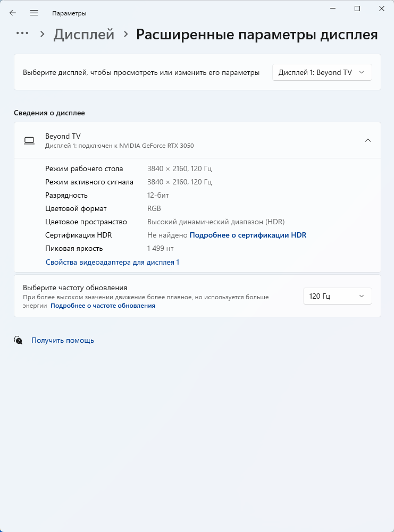394x532 pixels.
Task: Click the first breadcrumb chevron separator
Action: point(43,34)
